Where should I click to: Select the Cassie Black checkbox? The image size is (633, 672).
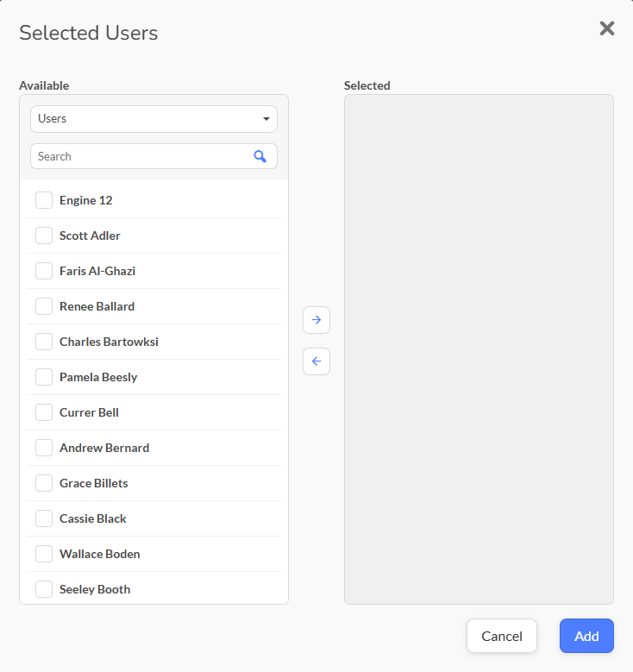[x=44, y=518]
